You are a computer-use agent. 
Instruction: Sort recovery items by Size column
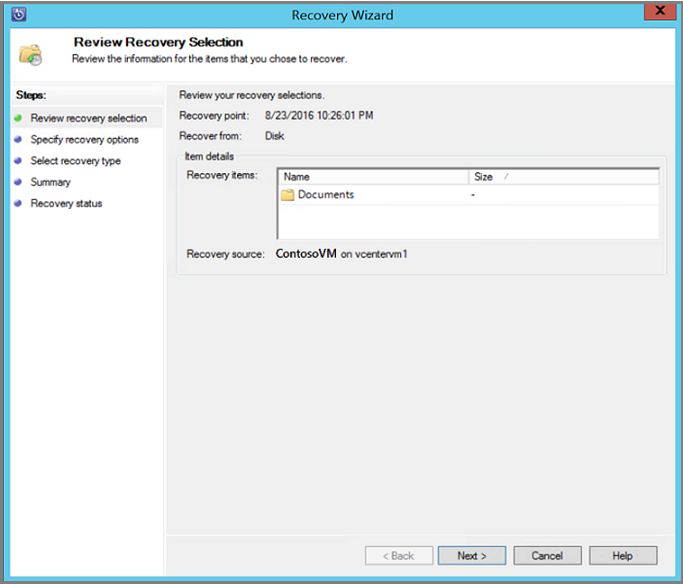click(x=564, y=177)
